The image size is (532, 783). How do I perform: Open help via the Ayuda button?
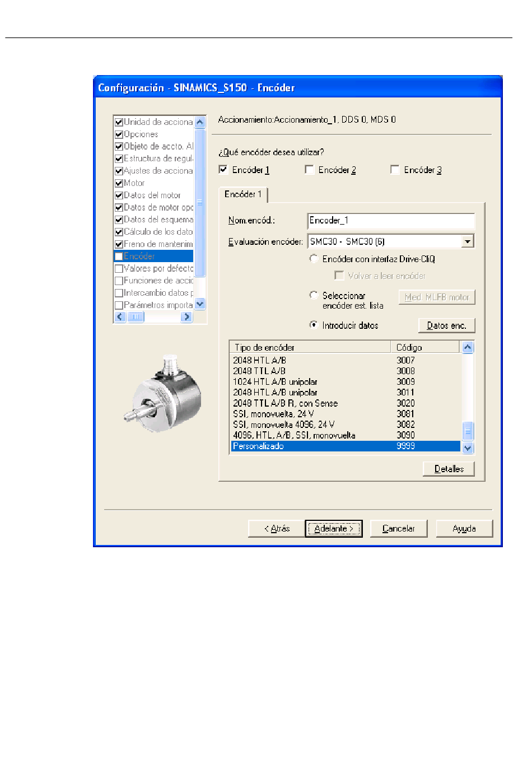[x=464, y=529]
